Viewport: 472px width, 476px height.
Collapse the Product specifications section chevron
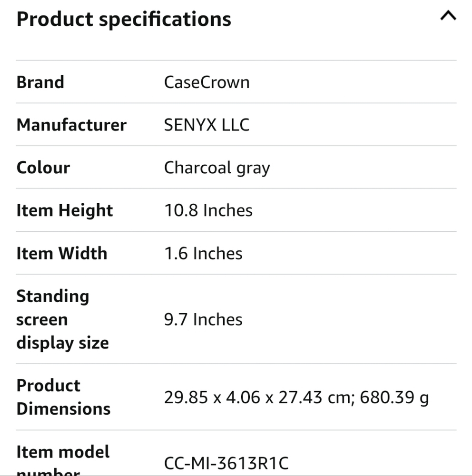448,15
